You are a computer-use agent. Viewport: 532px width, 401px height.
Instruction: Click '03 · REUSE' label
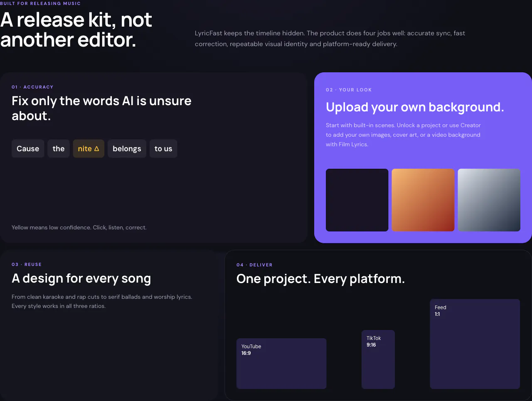coord(27,265)
